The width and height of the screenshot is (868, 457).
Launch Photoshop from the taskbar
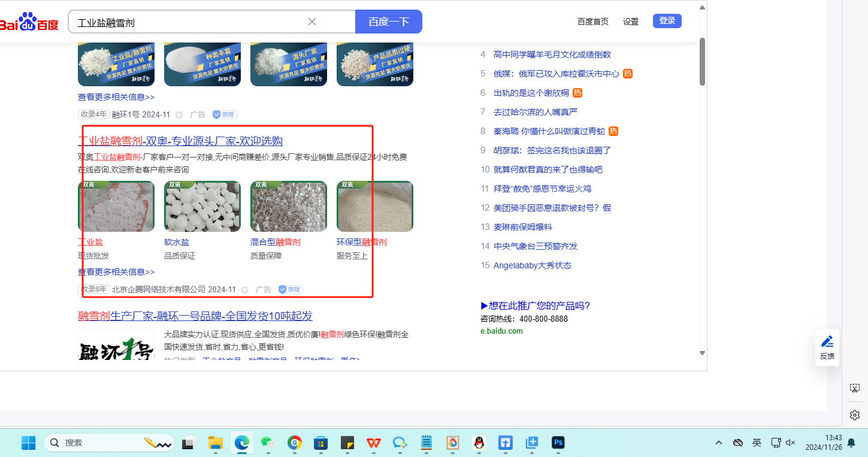coord(558,443)
